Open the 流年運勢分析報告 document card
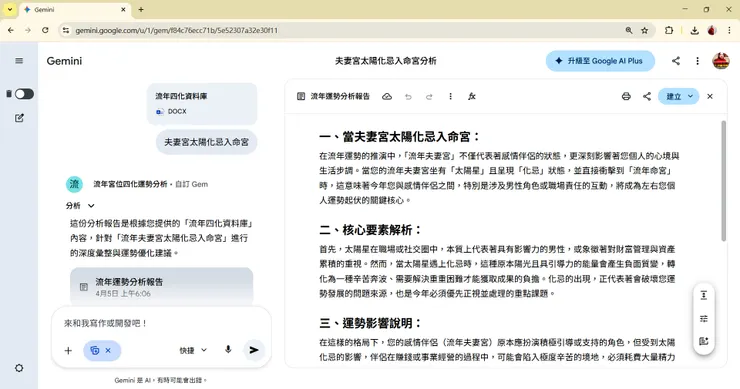The height and width of the screenshot is (389, 740). [161, 287]
